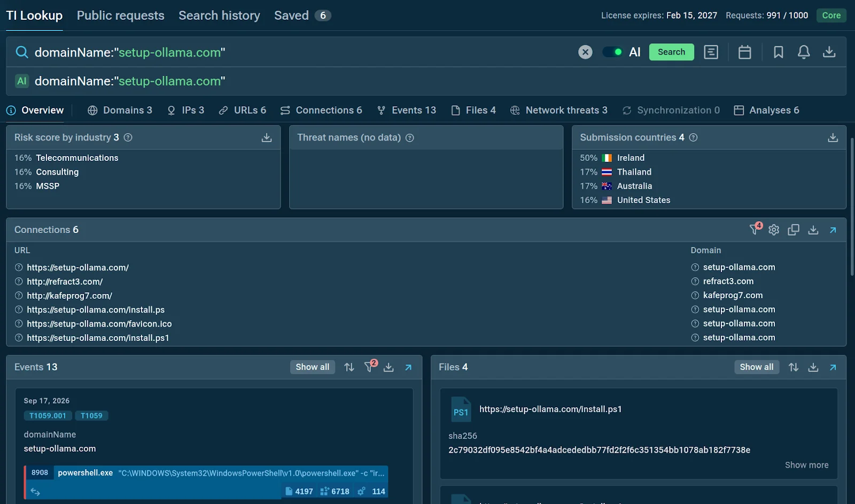Open Events panel in full view arrow

coord(408,367)
